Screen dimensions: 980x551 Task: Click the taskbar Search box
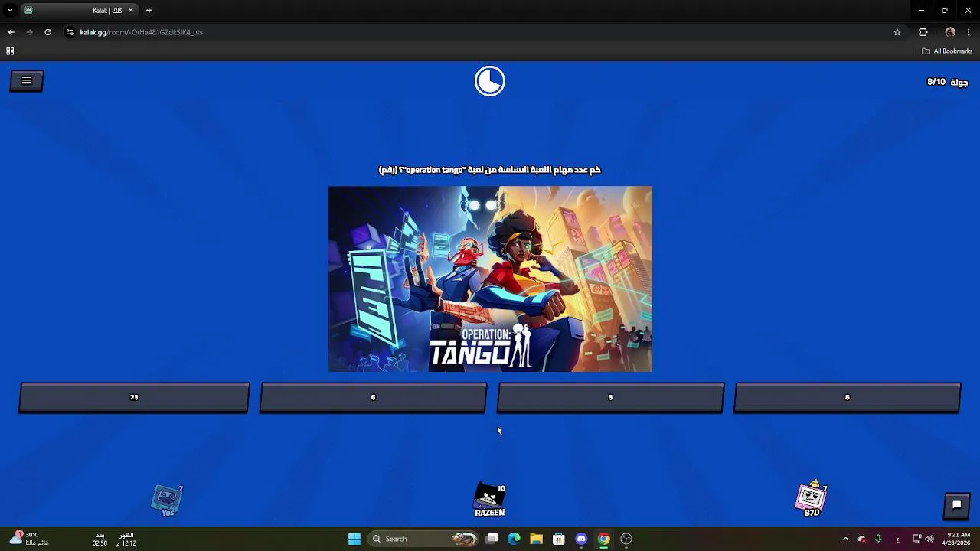(423, 539)
